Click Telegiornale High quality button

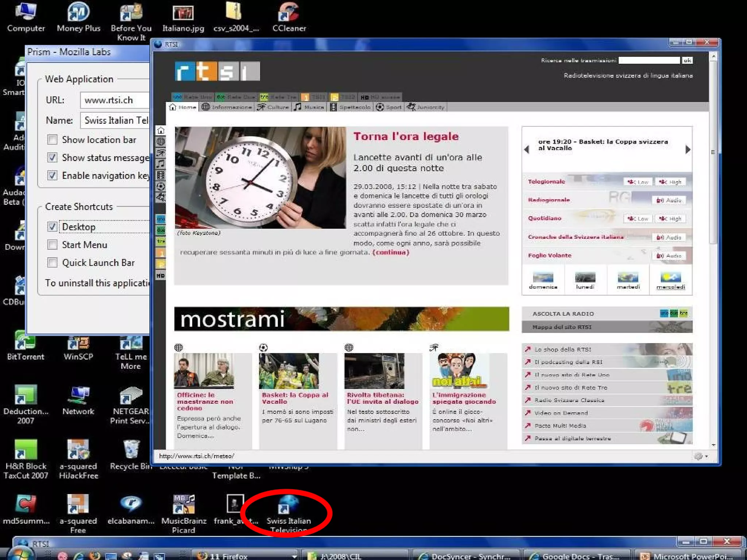click(x=670, y=182)
